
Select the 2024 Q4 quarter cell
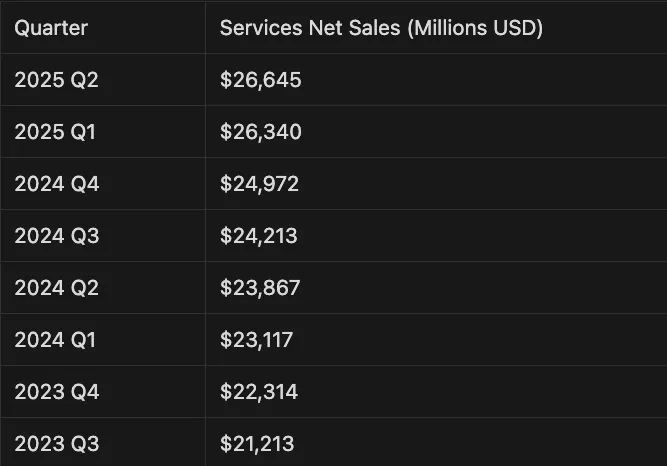pyautogui.click(x=57, y=184)
